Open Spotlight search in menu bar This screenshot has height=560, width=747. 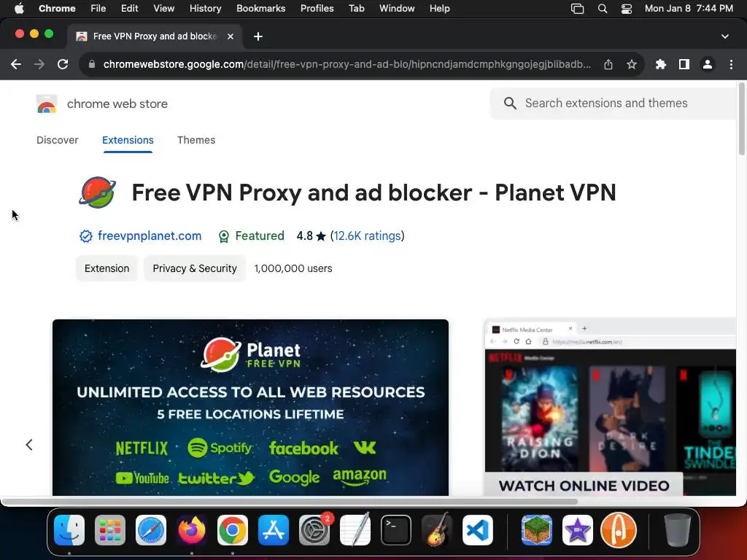coord(602,9)
